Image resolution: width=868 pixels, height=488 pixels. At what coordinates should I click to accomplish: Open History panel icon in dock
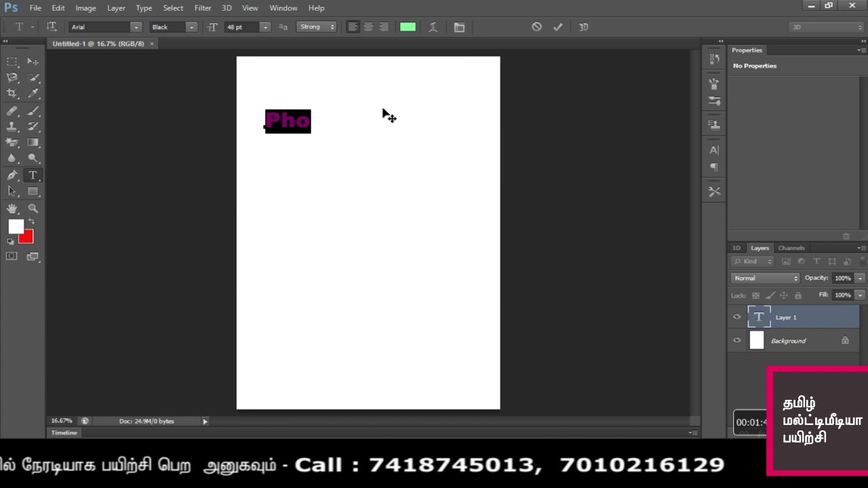click(x=714, y=59)
